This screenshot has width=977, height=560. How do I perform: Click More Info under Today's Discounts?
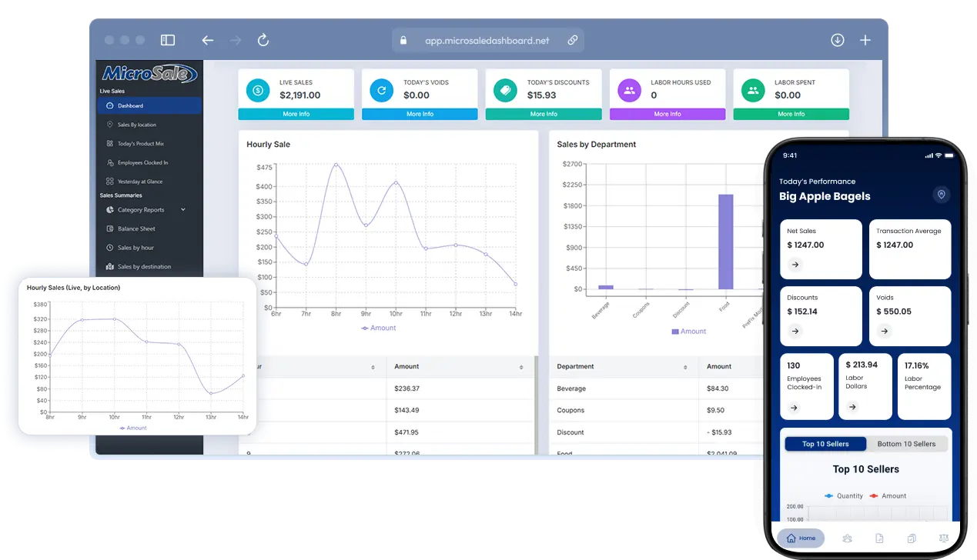click(x=543, y=114)
